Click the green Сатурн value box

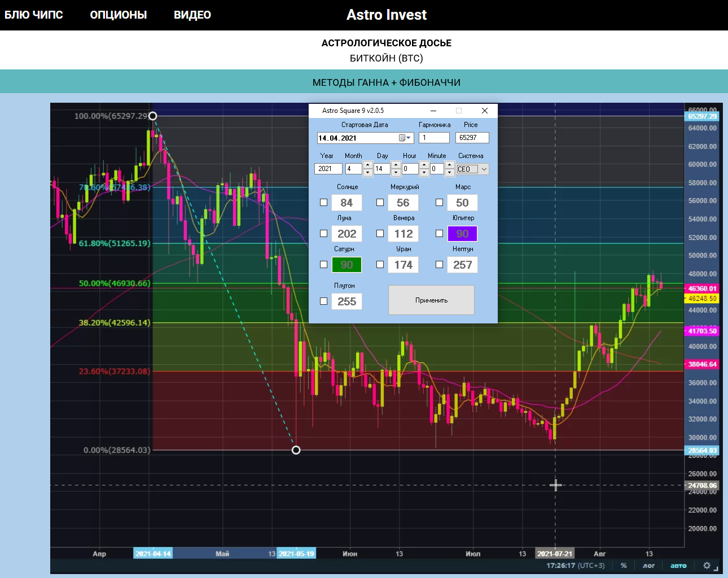[347, 265]
